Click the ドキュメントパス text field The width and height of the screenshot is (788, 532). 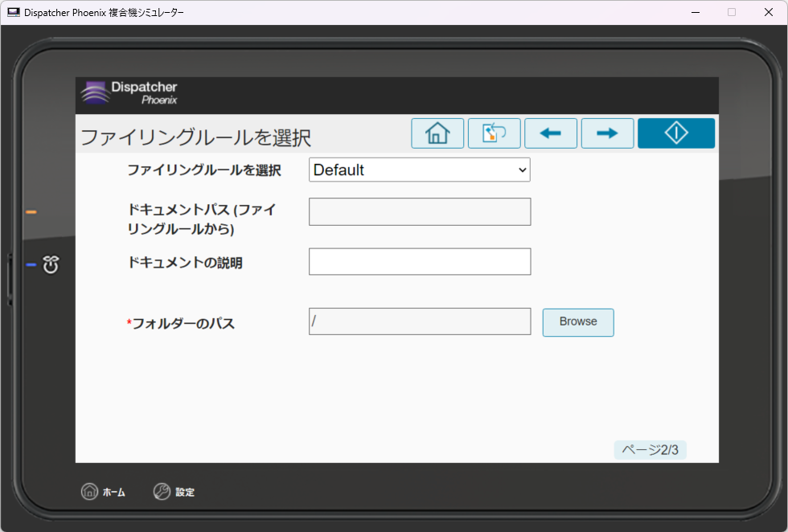click(x=419, y=211)
